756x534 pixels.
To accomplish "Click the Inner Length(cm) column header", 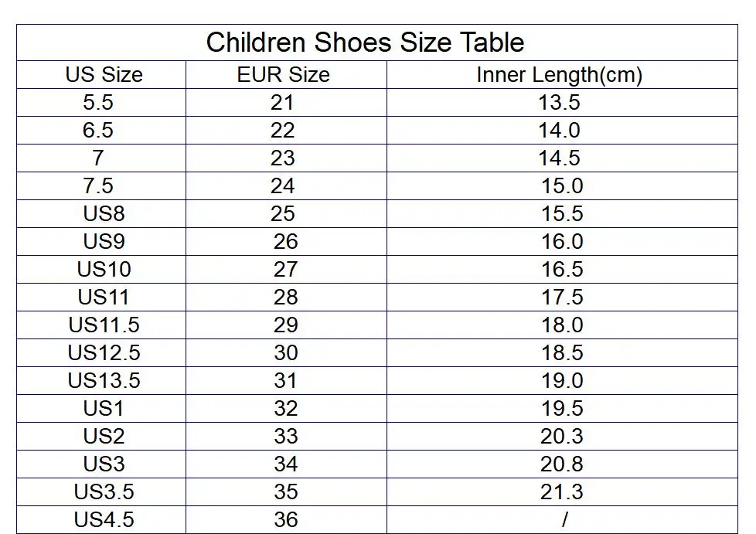I will coord(559,75).
